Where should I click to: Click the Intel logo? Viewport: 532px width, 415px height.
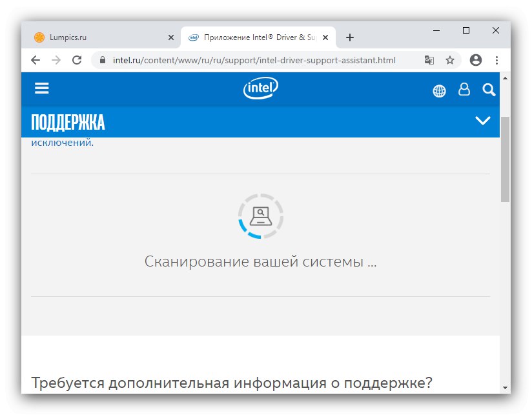[x=261, y=88]
